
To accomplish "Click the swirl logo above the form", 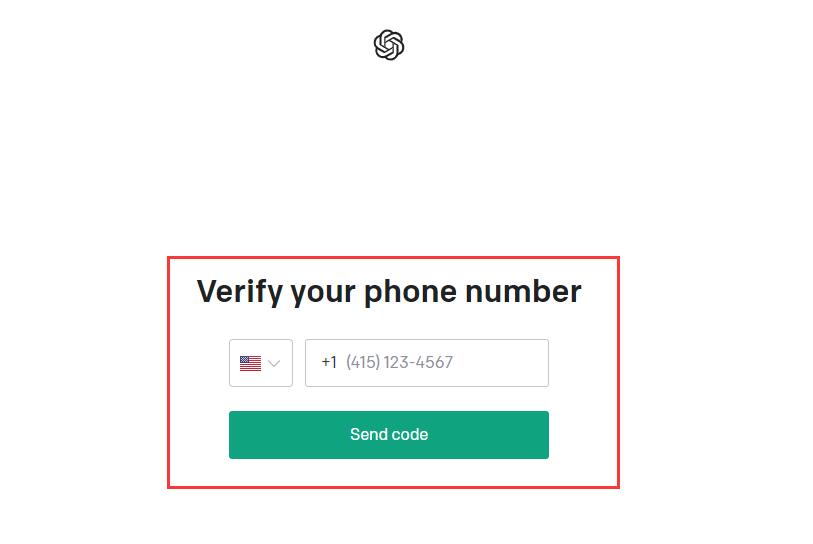I will tap(389, 45).
